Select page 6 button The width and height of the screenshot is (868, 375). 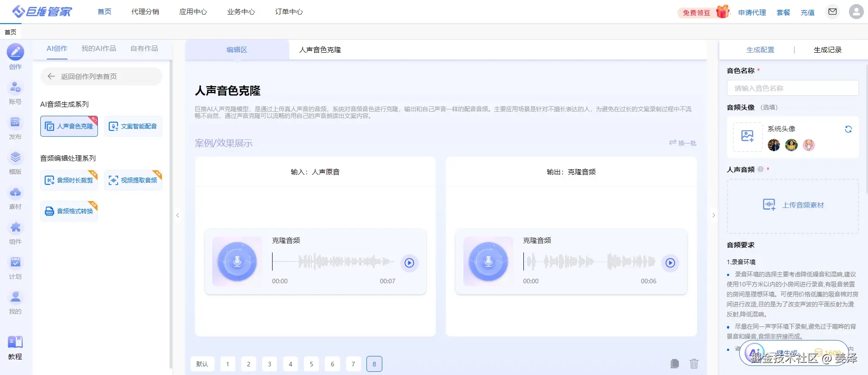coord(332,364)
